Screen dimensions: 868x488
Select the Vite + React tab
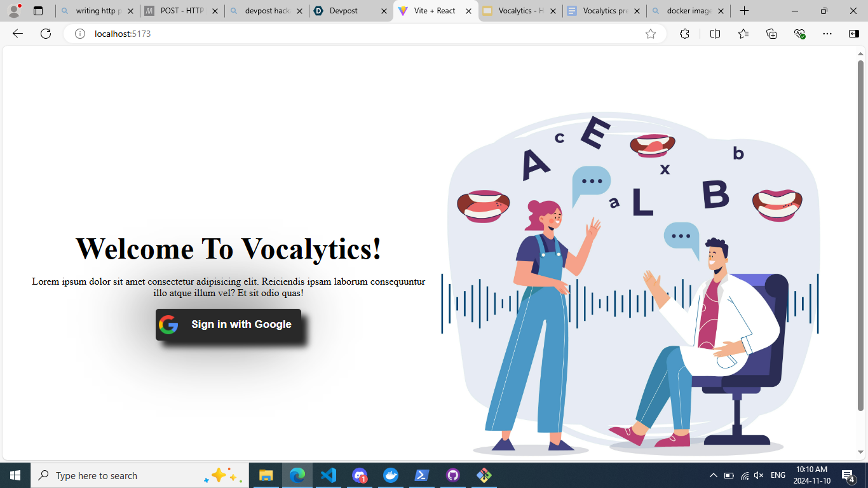[435, 11]
